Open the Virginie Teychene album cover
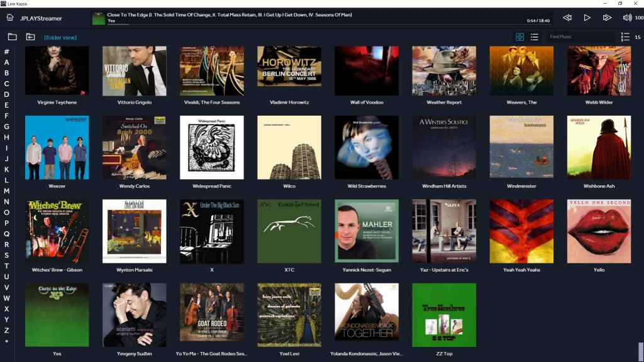 [x=57, y=70]
